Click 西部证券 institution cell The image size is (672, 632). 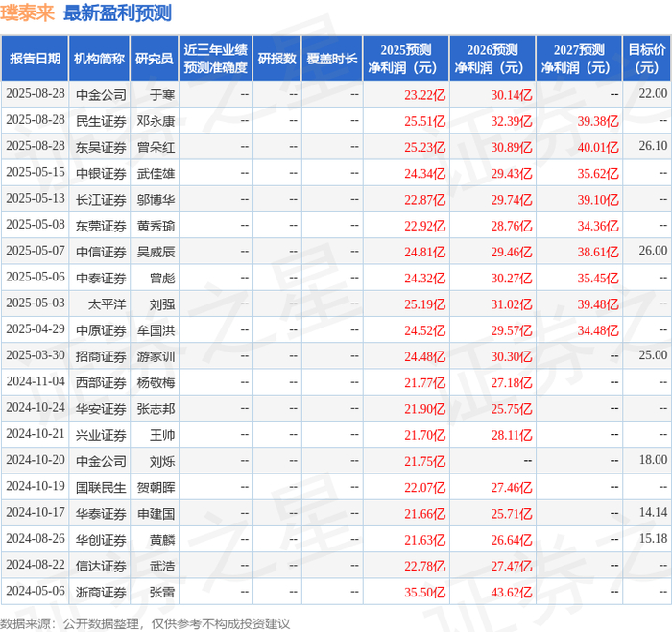(x=101, y=383)
